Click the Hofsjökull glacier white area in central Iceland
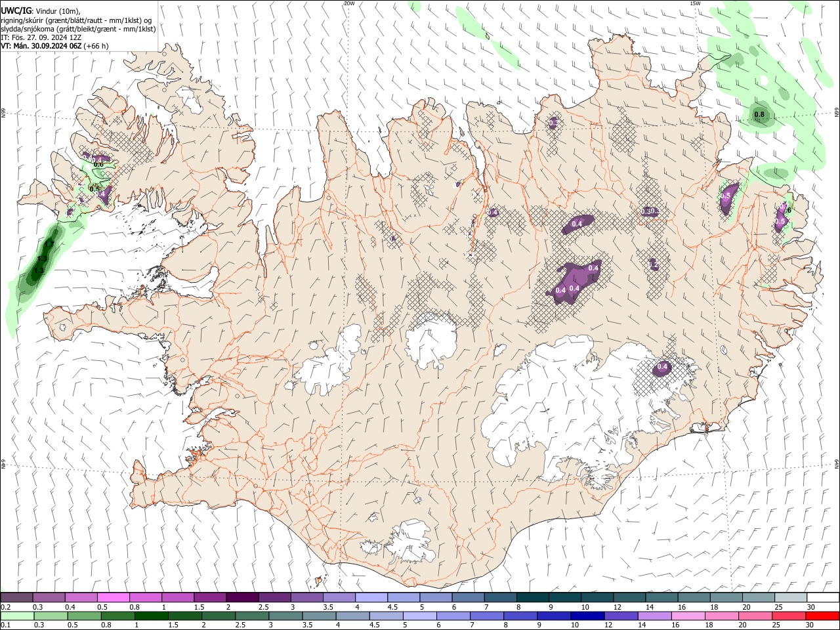840x630 pixels. tap(430, 341)
